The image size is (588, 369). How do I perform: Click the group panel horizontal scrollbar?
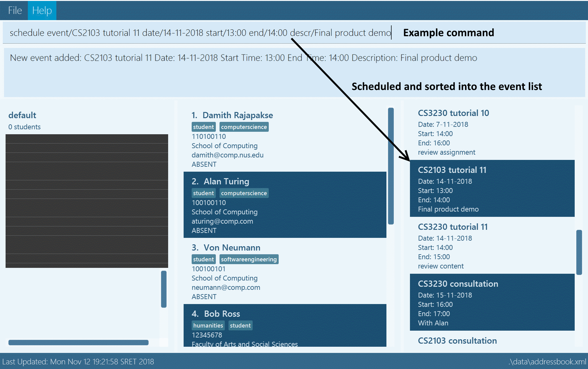[x=78, y=342]
